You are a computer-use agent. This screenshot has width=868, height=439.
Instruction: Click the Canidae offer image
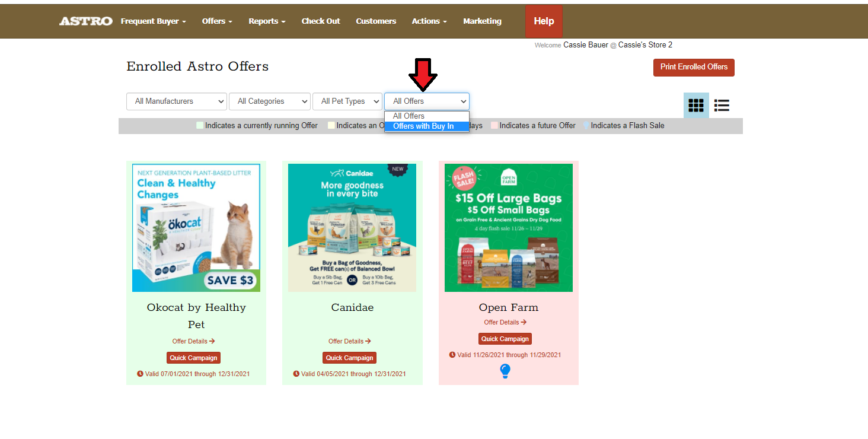coord(352,228)
